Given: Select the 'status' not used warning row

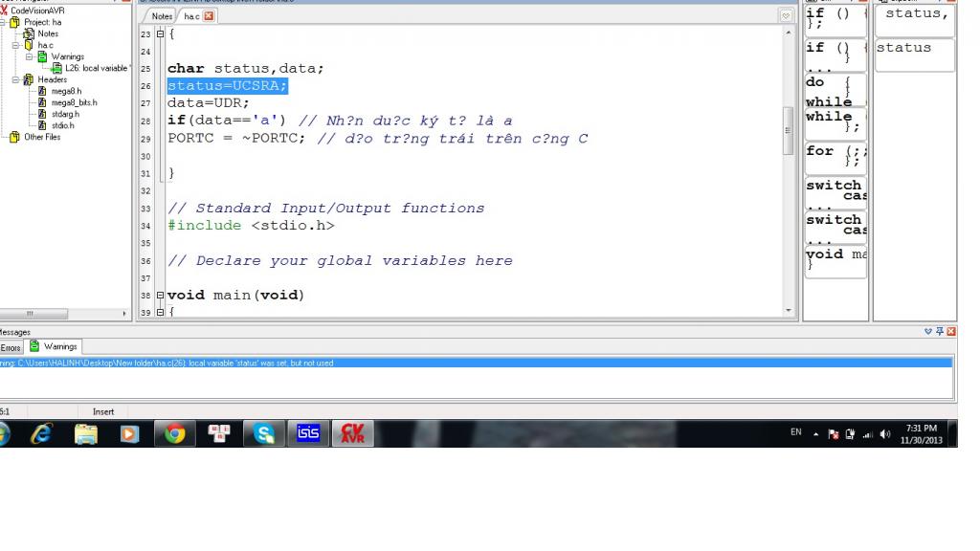Looking at the screenshot, I should pos(476,363).
